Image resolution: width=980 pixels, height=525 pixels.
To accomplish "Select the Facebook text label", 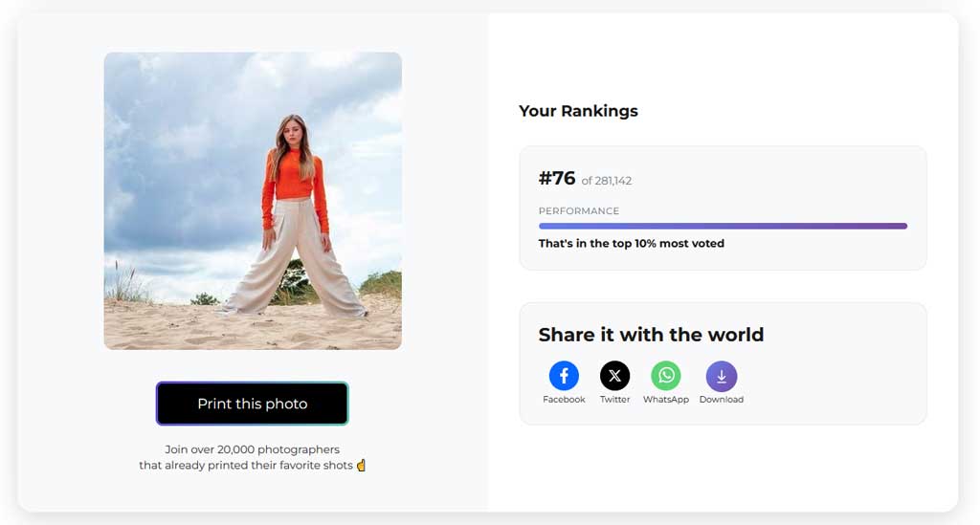I will (564, 400).
